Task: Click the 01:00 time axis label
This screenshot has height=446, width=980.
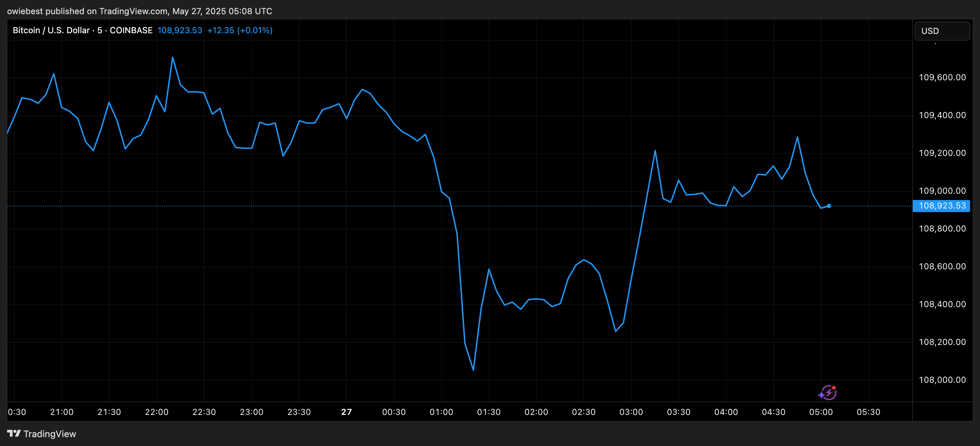Action: [441, 412]
